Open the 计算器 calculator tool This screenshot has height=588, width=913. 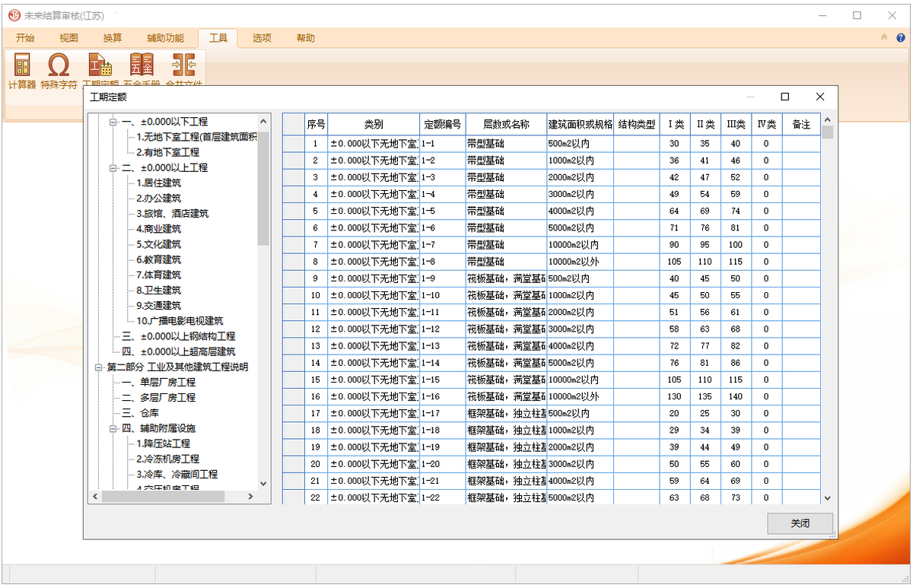pyautogui.click(x=22, y=71)
